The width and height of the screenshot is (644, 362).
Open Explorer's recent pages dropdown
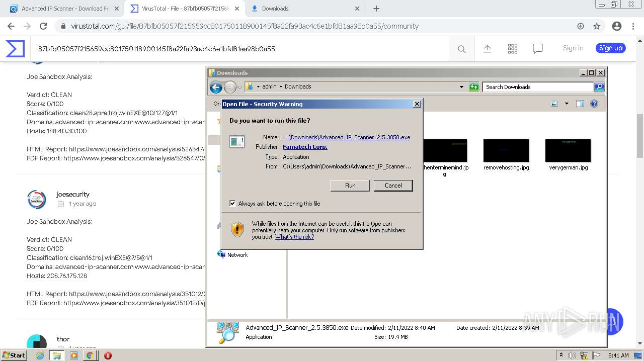click(x=240, y=87)
